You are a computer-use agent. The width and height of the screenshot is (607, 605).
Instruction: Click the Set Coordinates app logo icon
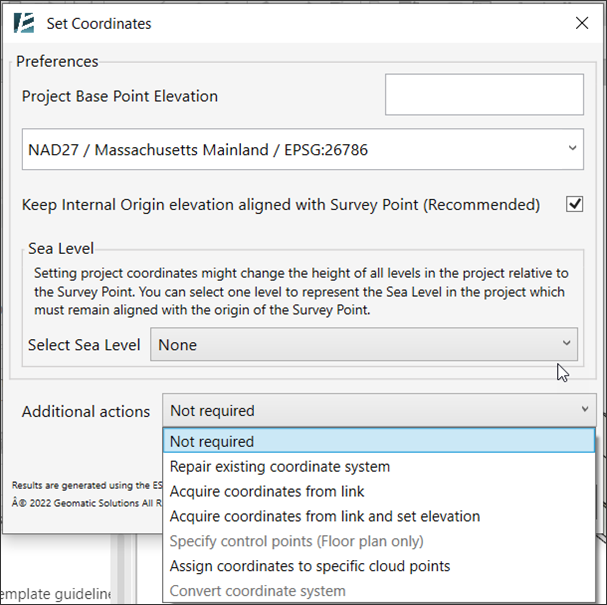pyautogui.click(x=24, y=23)
